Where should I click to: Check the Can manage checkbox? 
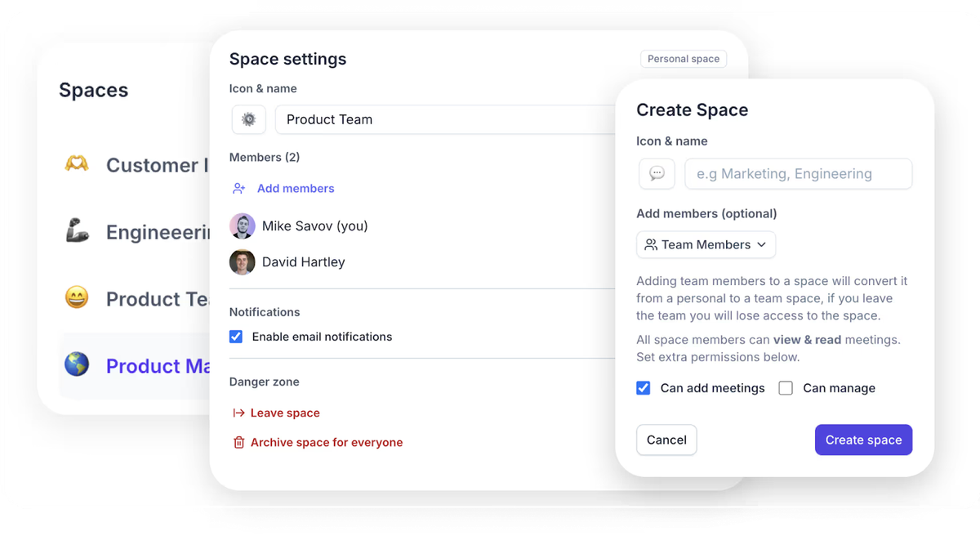(786, 388)
